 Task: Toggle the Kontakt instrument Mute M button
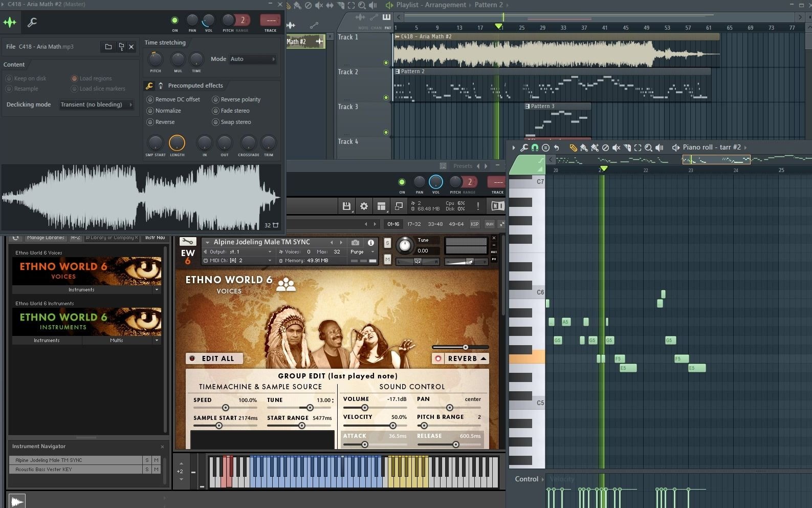387,260
